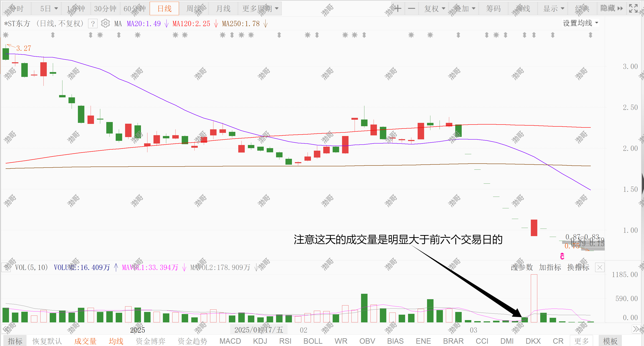Click the tallest red volume bar
Image resolution: width=644 pixels, height=346 pixels.
534,298
